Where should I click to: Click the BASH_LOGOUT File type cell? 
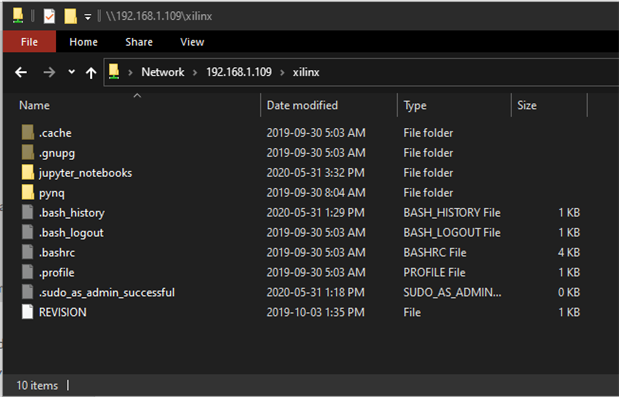452,233
